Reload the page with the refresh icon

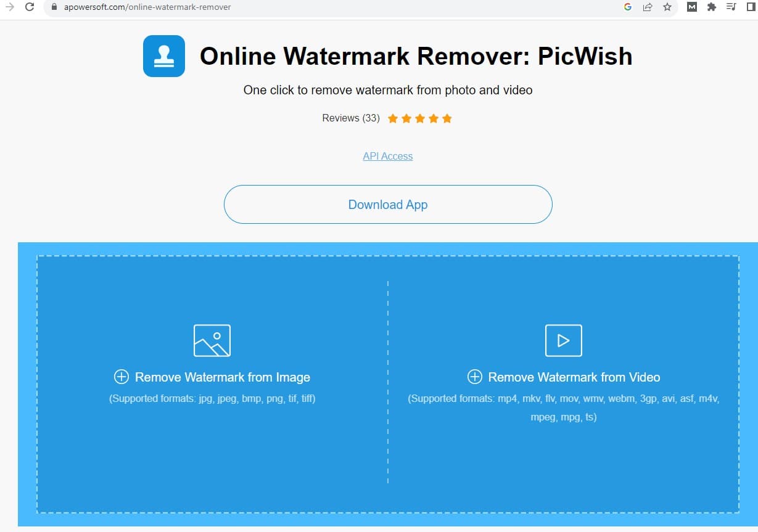[x=29, y=7]
